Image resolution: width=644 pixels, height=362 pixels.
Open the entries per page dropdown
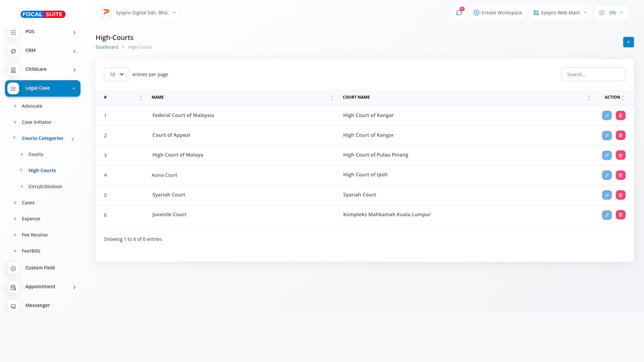click(x=116, y=74)
